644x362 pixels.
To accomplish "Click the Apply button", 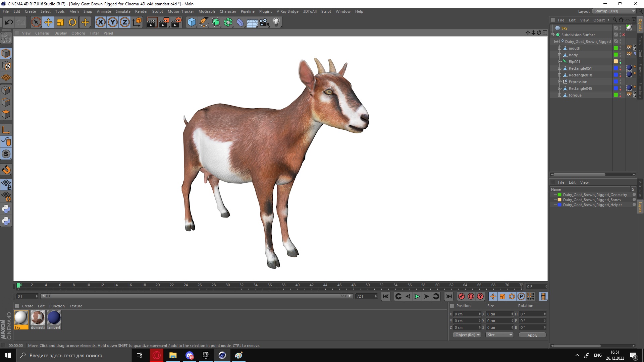I will [532, 335].
